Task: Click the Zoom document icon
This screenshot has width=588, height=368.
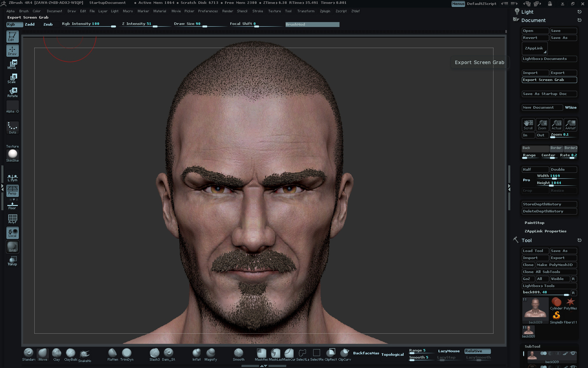Action: tap(542, 124)
